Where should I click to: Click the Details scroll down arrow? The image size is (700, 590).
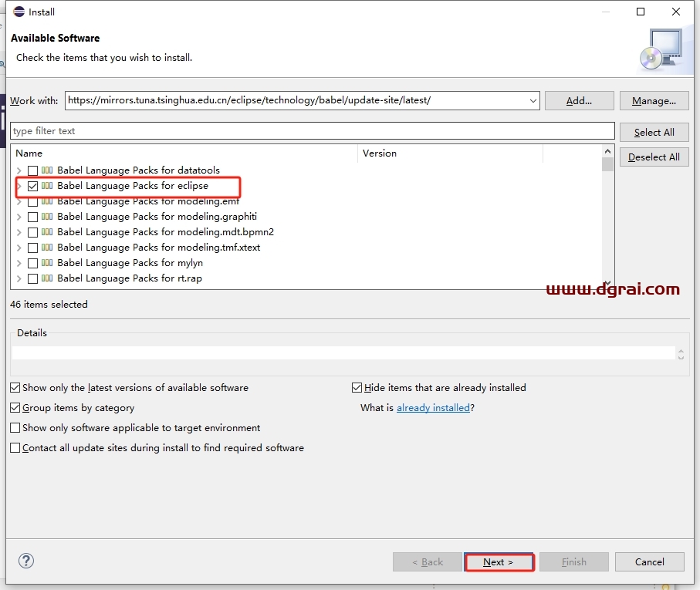[x=681, y=357]
